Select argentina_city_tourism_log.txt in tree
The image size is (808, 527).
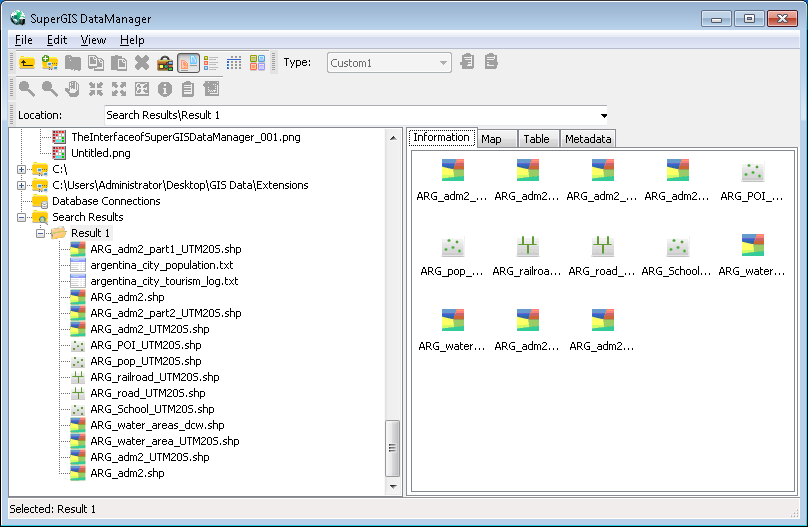point(164,281)
